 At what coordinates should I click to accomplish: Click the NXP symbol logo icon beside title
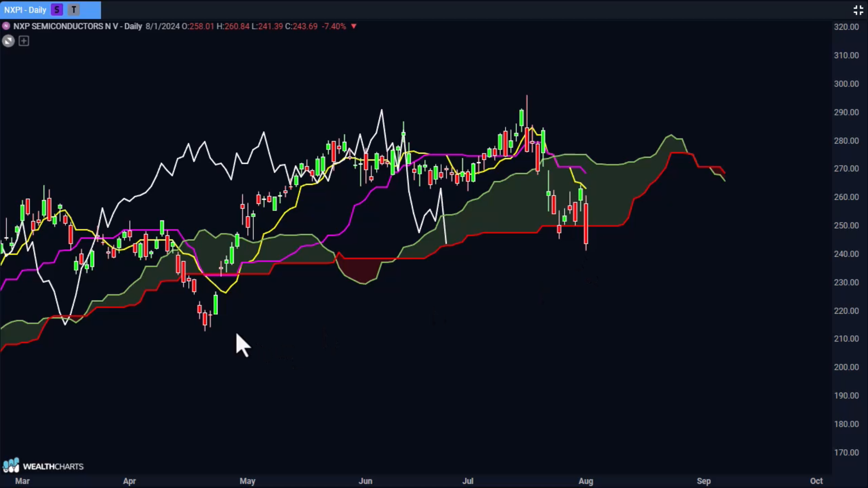click(6, 26)
